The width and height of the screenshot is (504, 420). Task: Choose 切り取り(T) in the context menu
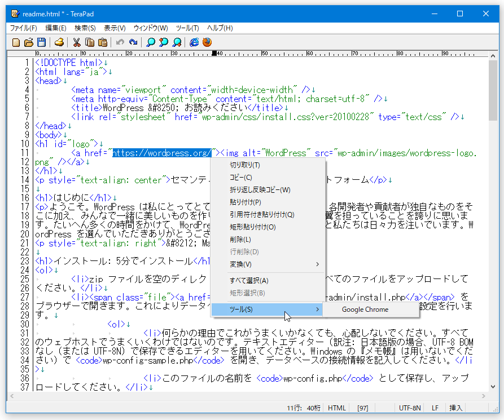tap(268, 165)
